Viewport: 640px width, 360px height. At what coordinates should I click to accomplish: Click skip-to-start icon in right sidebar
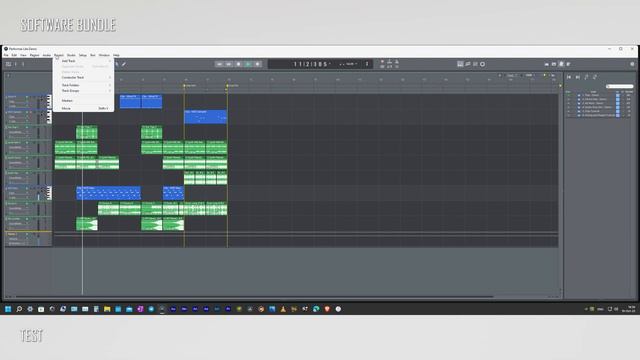(569, 77)
